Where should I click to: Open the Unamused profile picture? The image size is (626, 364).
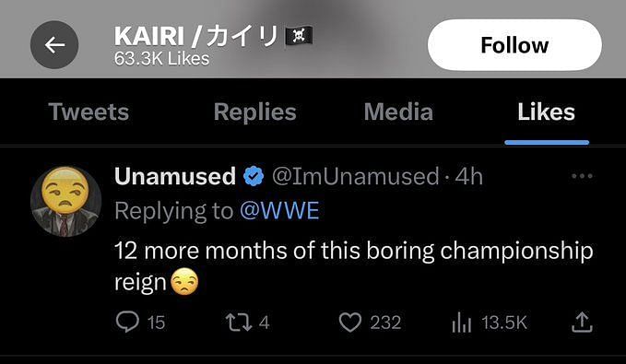(65, 202)
